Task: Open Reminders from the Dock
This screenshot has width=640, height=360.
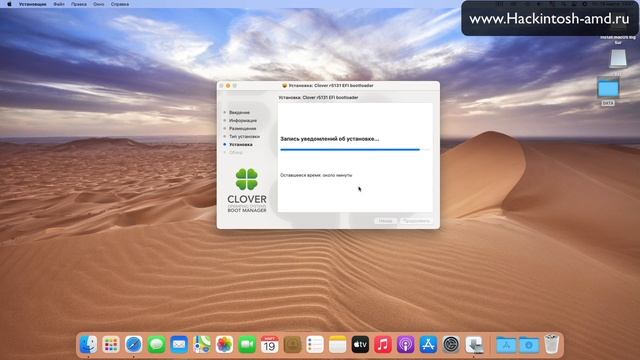Action: (x=315, y=344)
